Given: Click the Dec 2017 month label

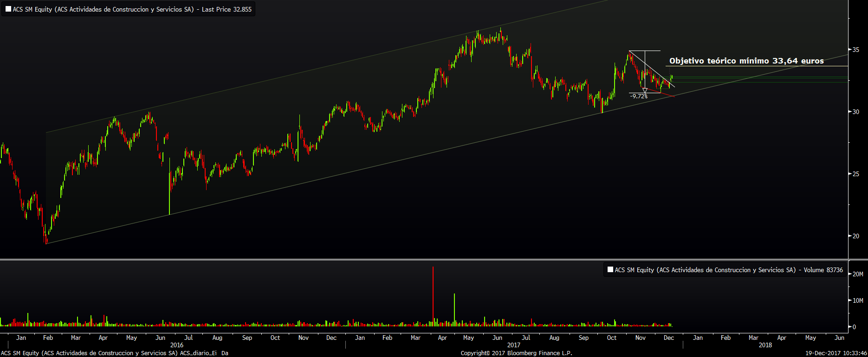Looking at the screenshot, I should pyautogui.click(x=669, y=338).
